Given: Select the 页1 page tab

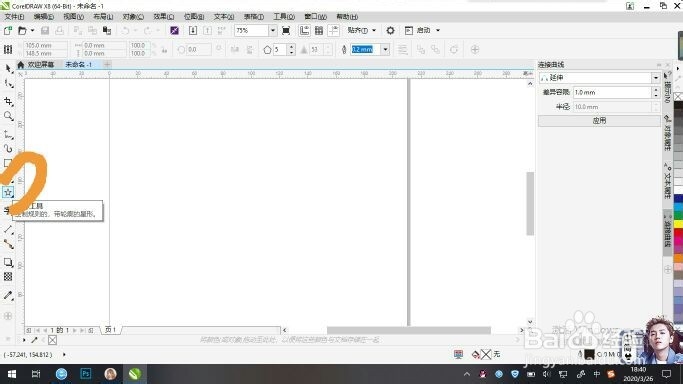Looking at the screenshot, I should pyautogui.click(x=111, y=330).
